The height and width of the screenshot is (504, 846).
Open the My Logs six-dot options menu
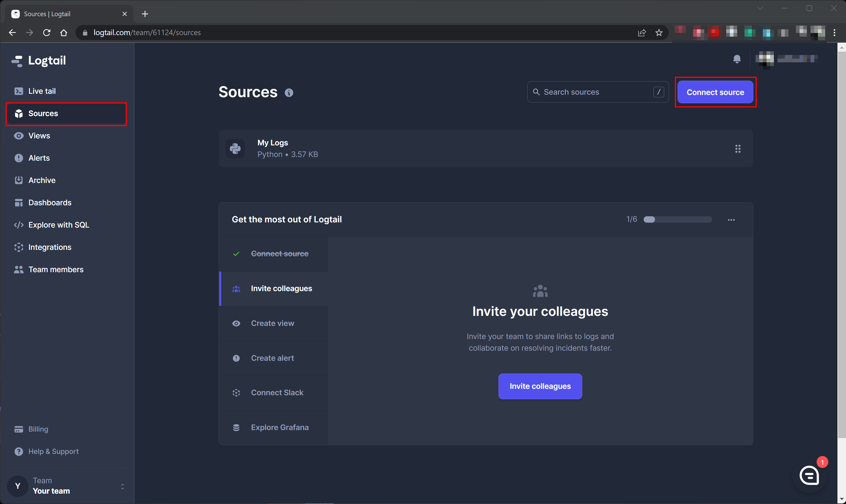tap(737, 149)
